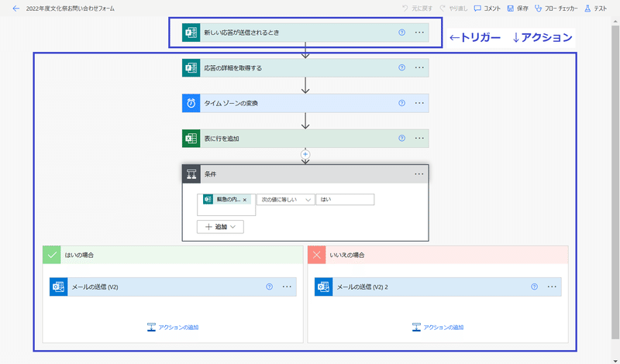The width and height of the screenshot is (620, 364).
Task: Click the 元に戻す undo button
Action: pos(417,9)
